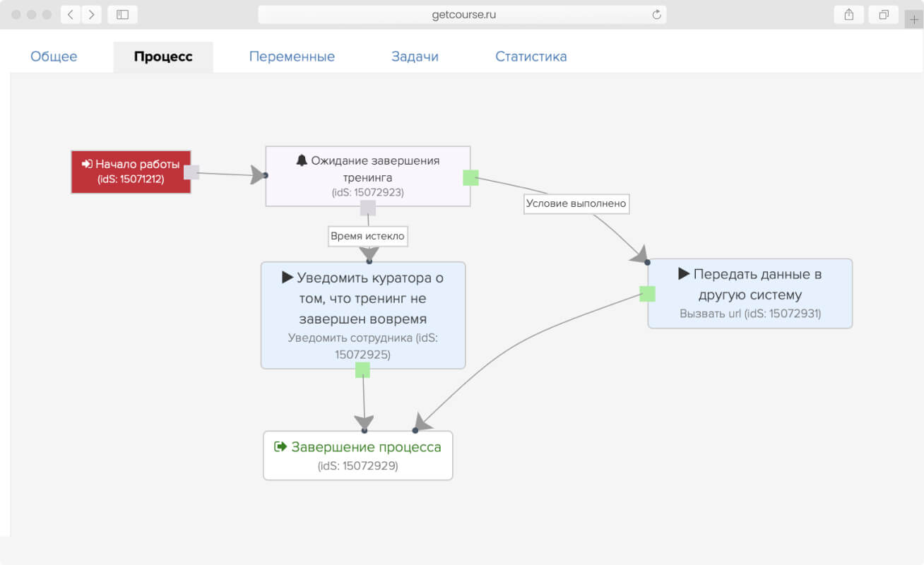The image size is (924, 565).
Task: Switch to the Общее tab
Action: tap(54, 56)
